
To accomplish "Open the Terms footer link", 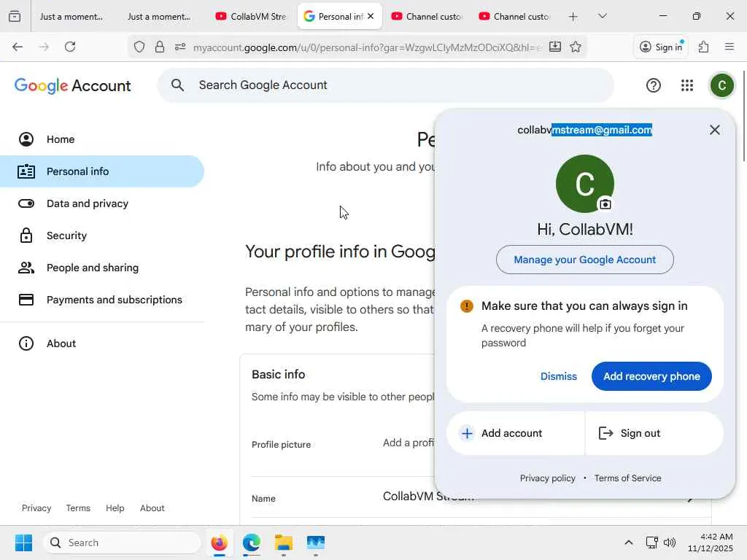I will [78, 508].
